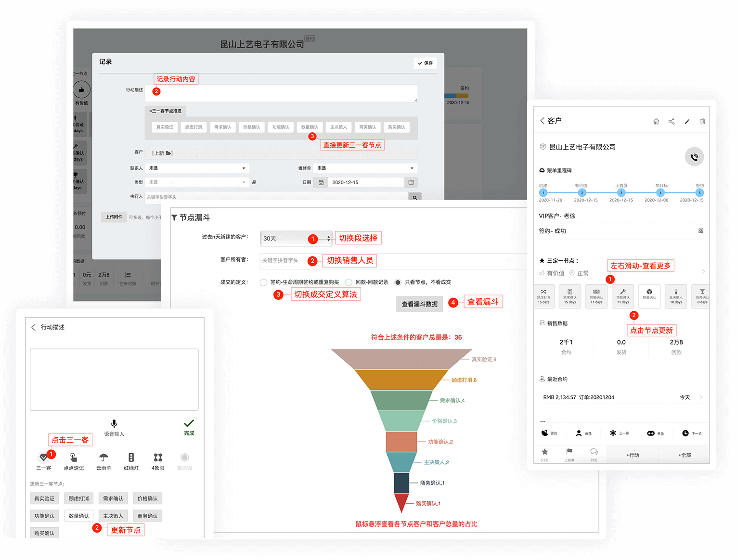Select 4象限 quadrant icon
Image resolution: width=737 pixels, height=560 pixels.
click(158, 457)
